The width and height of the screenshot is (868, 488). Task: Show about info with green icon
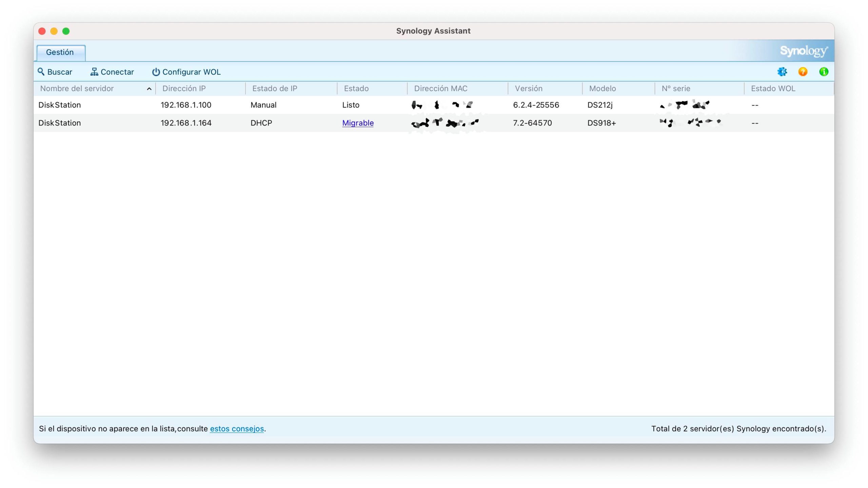click(x=824, y=72)
